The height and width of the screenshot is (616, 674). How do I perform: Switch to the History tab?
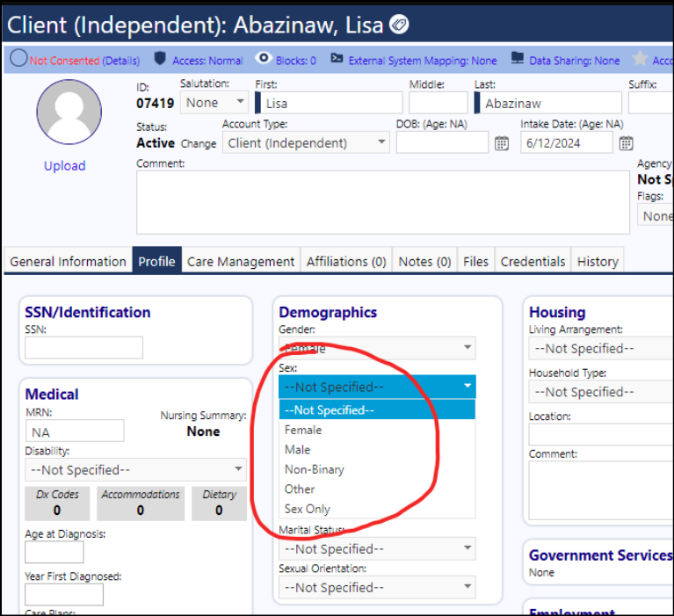598,260
